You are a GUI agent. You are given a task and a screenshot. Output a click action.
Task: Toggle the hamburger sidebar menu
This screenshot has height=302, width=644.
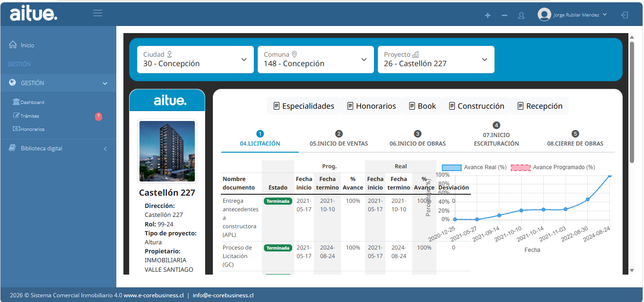98,13
